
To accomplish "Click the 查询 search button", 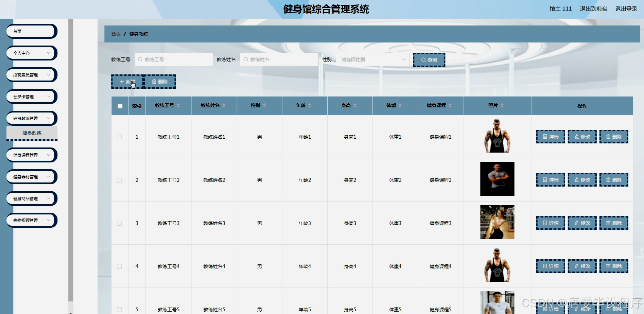I will tap(429, 60).
